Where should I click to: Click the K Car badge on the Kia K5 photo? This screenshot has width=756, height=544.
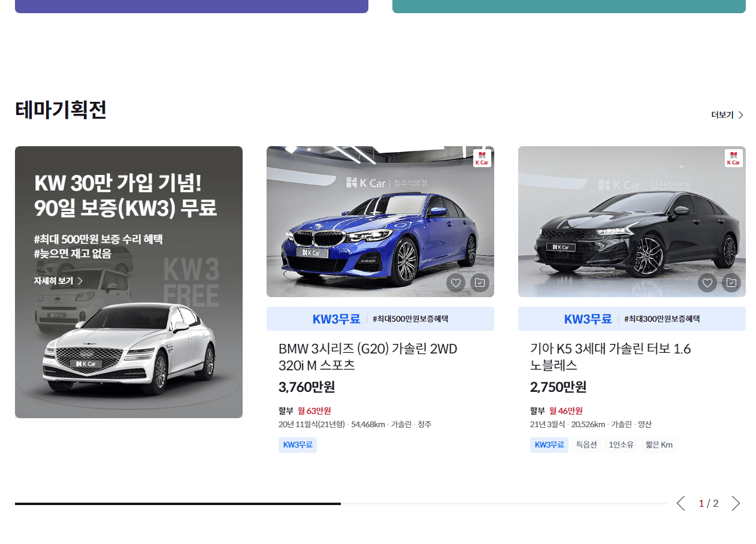click(733, 158)
